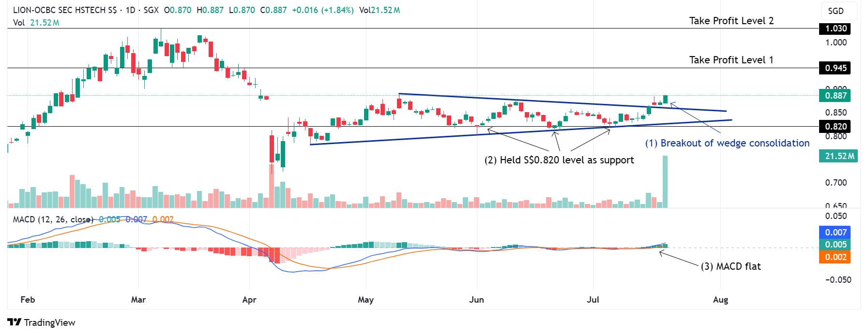Click the 21.52M volume axis label
868x335 pixels.
pyautogui.click(x=838, y=156)
